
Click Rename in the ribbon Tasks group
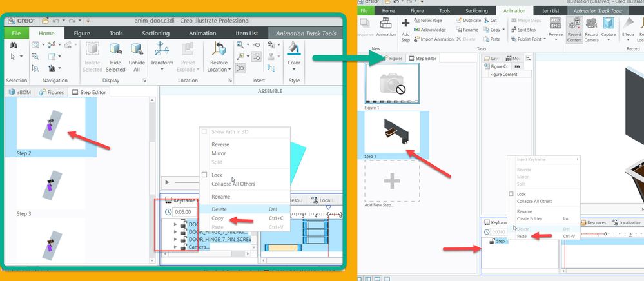pyautogui.click(x=467, y=30)
